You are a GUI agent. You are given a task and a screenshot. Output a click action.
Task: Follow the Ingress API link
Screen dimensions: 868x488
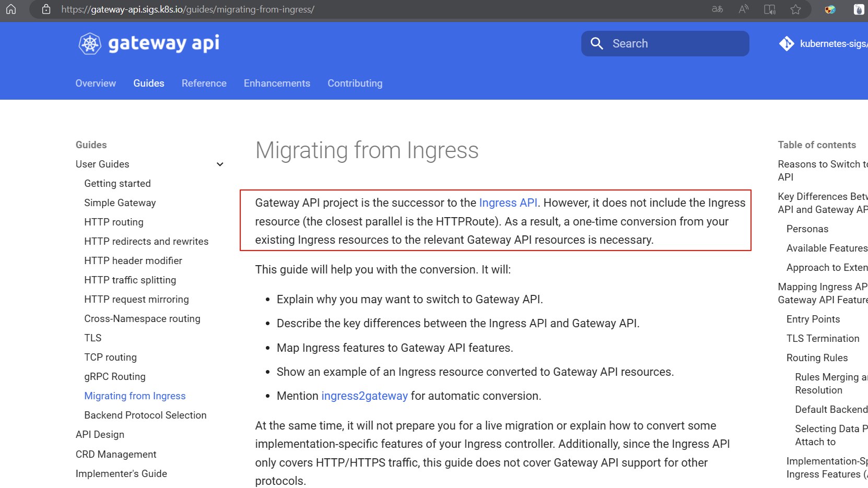pos(508,203)
